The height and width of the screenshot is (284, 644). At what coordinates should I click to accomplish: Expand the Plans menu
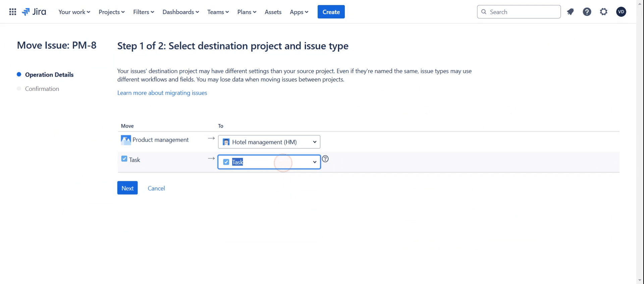(x=247, y=12)
